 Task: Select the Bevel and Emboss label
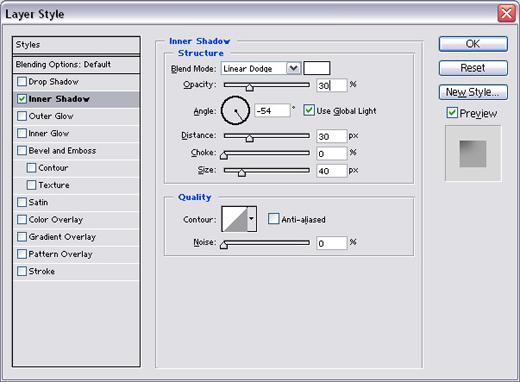point(62,151)
